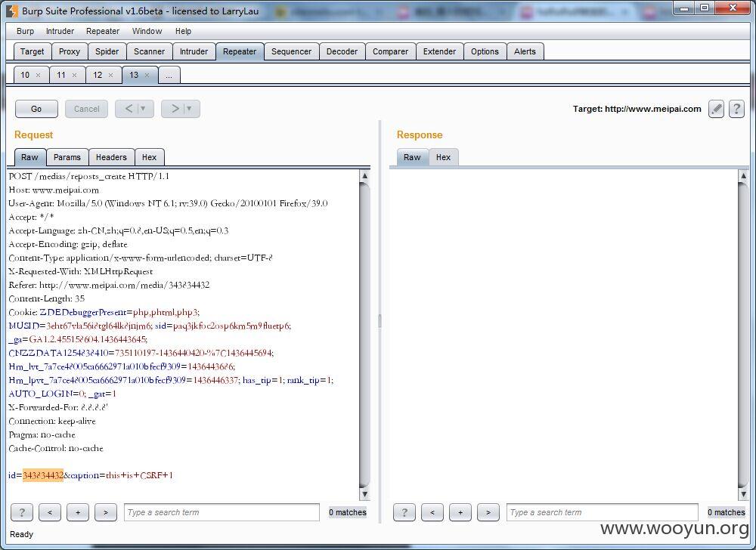
Task: Click the Response search term field
Action: point(603,512)
